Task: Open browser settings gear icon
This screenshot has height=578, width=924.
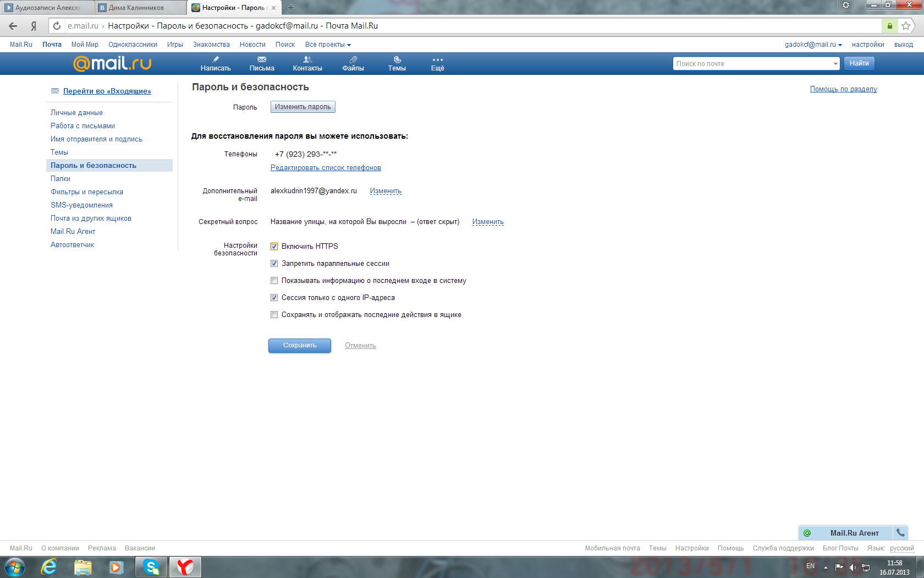Action: (x=846, y=5)
